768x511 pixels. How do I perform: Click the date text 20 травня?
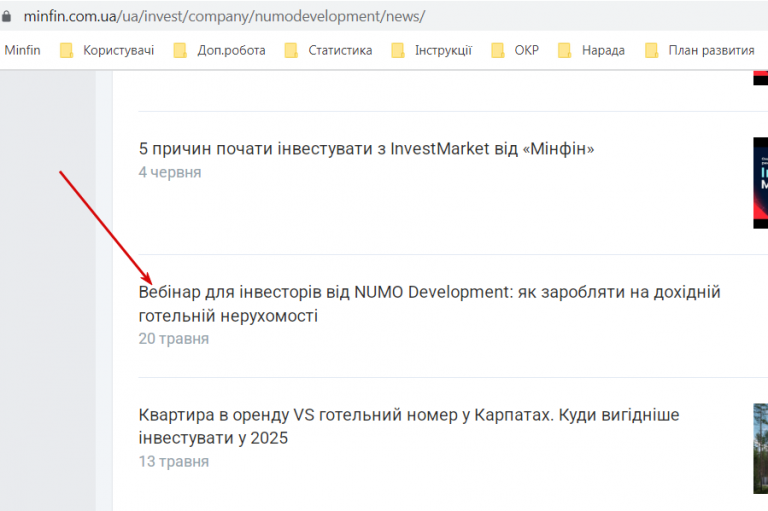pyautogui.click(x=174, y=339)
